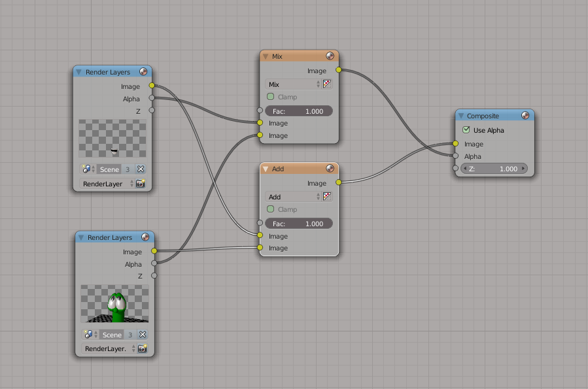
Task: Click Mix node Image output socket
Action: tap(339, 70)
